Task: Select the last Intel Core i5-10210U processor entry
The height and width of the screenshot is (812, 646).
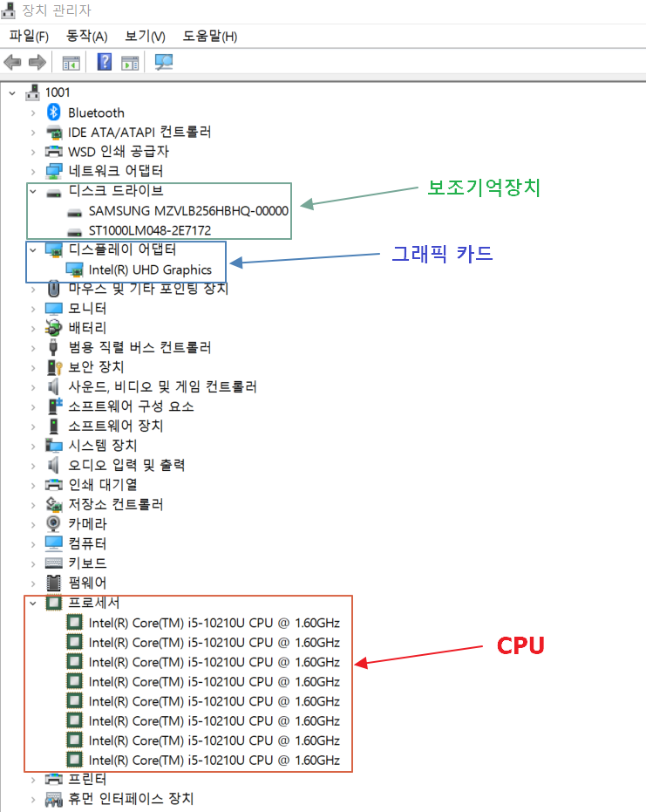Action: 214,761
